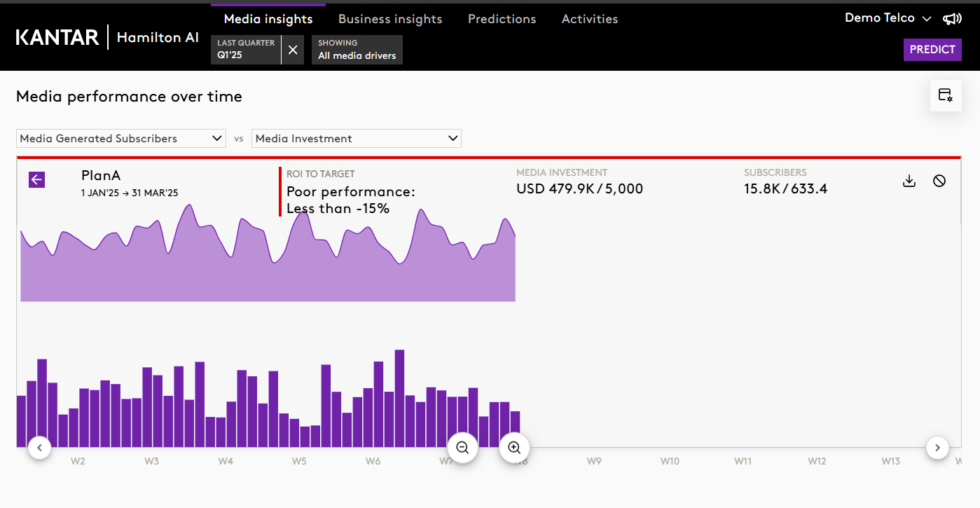Click the USD 479.9K / 5,000 investment value

[x=579, y=188]
